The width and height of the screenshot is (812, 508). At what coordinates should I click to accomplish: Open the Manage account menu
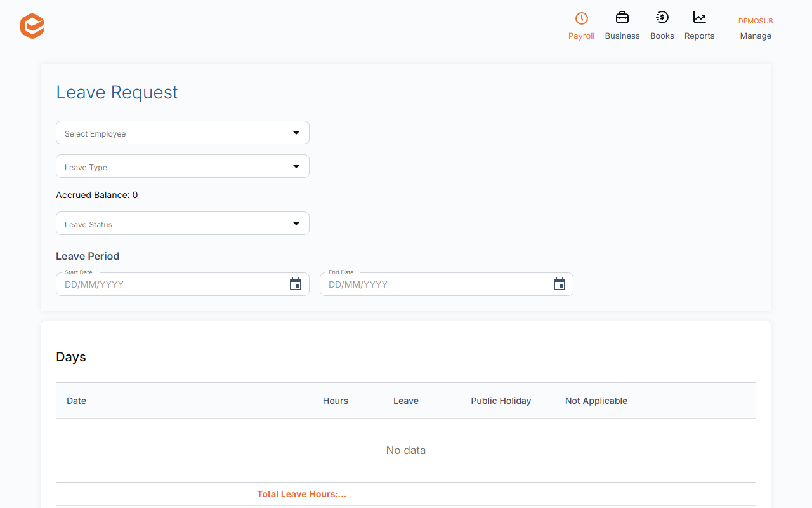pos(756,36)
